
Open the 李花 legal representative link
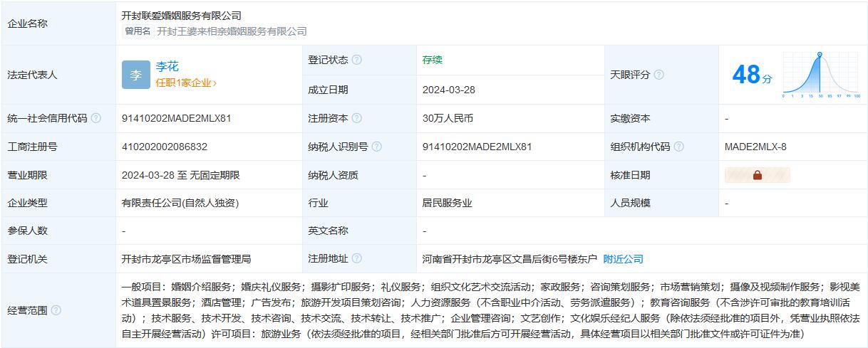(x=167, y=67)
